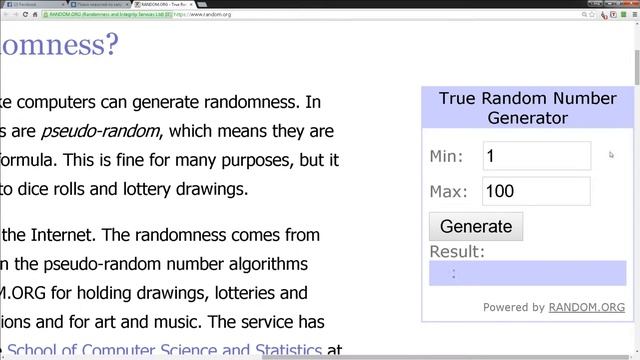Switch to the Facebook tab
Viewport: 640px width, 360px height.
[x=35, y=4]
